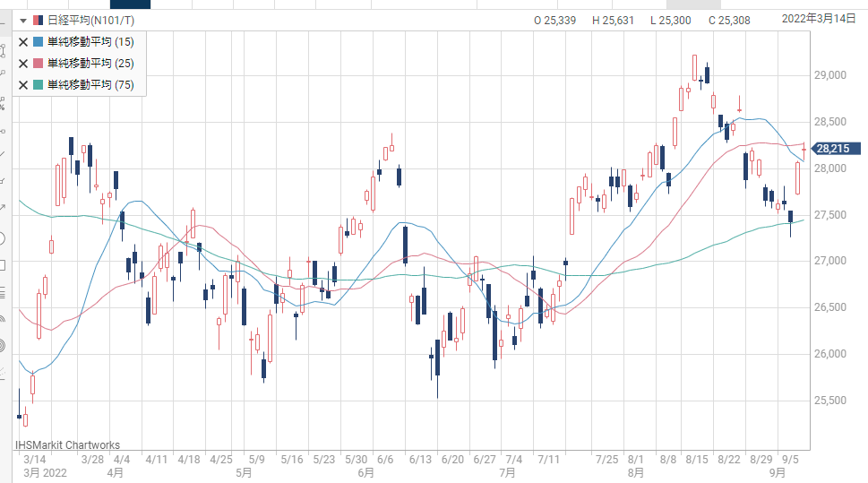Click the 28,215 current price marker
This screenshot has width=868, height=483.
tap(837, 149)
